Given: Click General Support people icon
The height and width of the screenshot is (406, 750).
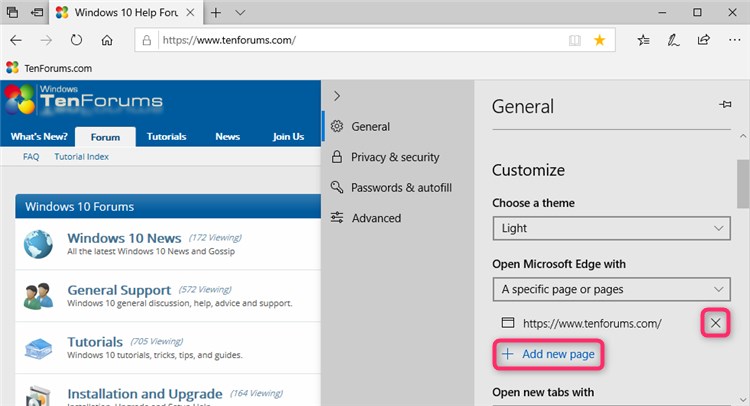Looking at the screenshot, I should click(x=38, y=296).
